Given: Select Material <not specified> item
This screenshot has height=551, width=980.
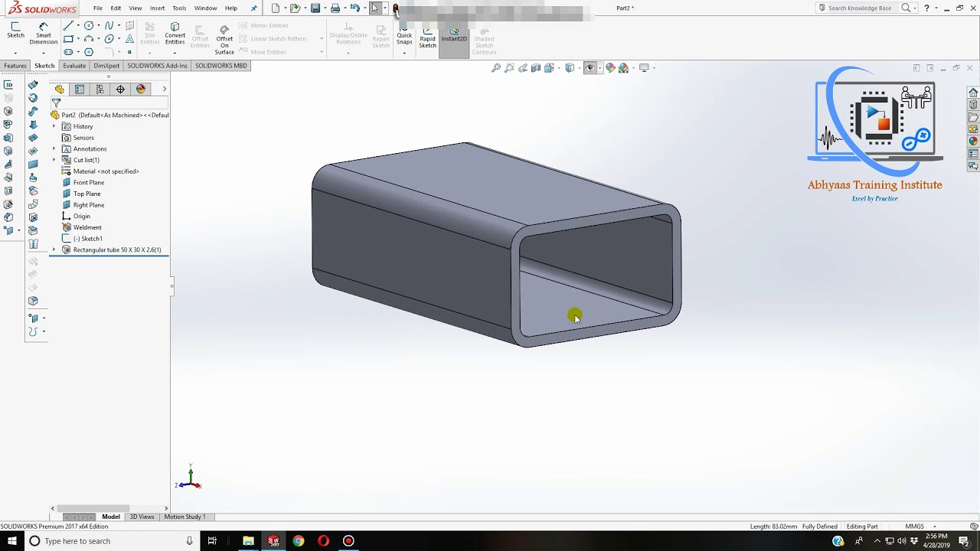Looking at the screenshot, I should (x=100, y=171).
